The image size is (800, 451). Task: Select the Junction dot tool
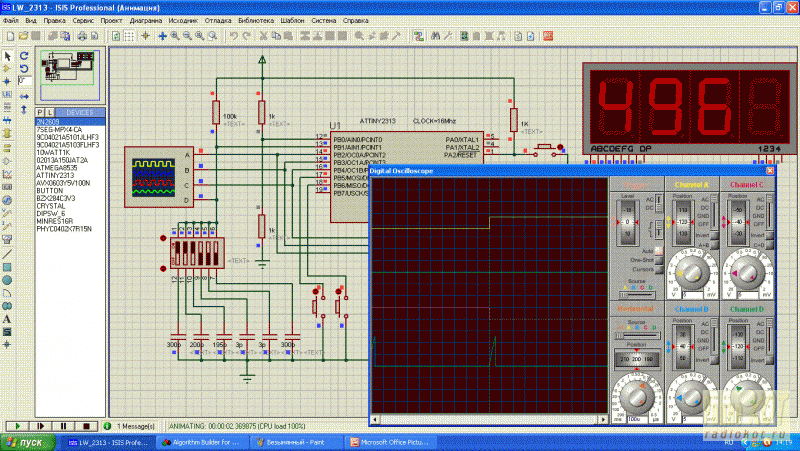(x=7, y=82)
